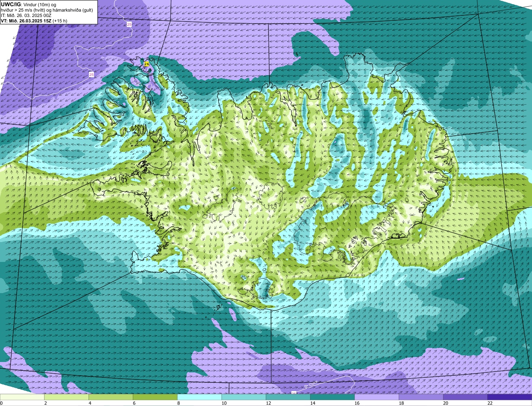The image size is (532, 406).
Task: Click the legend value 12
Action: (x=268, y=403)
